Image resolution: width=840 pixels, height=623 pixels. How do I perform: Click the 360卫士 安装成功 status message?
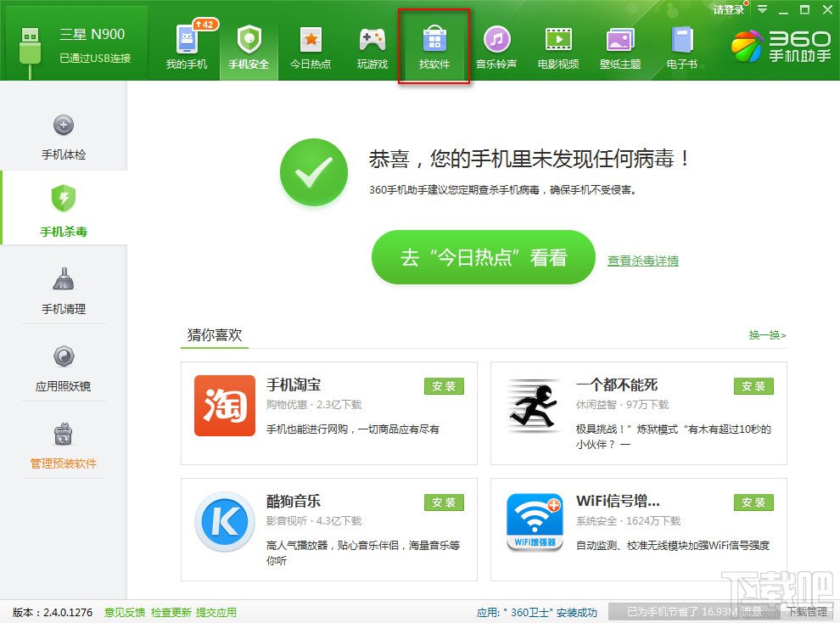click(x=537, y=612)
